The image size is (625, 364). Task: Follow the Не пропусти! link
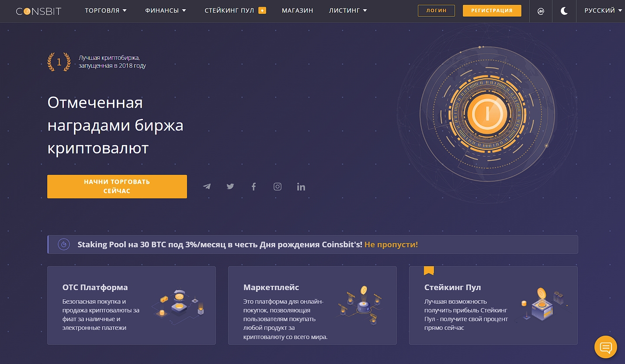coord(391,244)
